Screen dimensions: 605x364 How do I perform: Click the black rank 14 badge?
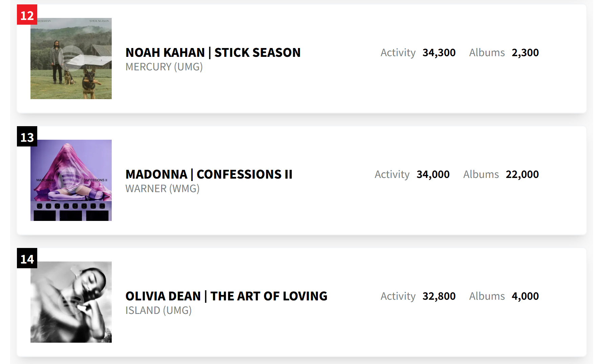(27, 258)
